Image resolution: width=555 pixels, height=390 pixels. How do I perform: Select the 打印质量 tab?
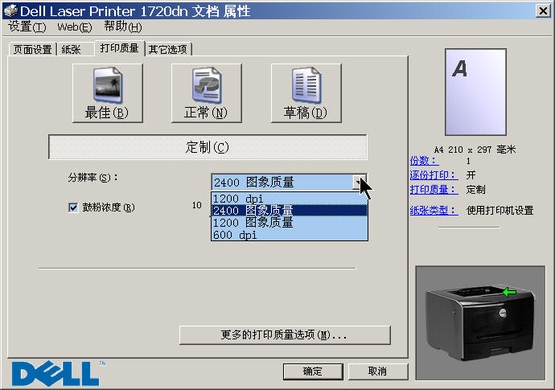click(x=120, y=48)
